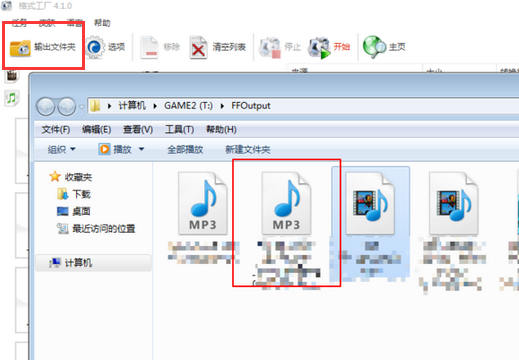Select the unhighlighted video file thumbnail

453,203
